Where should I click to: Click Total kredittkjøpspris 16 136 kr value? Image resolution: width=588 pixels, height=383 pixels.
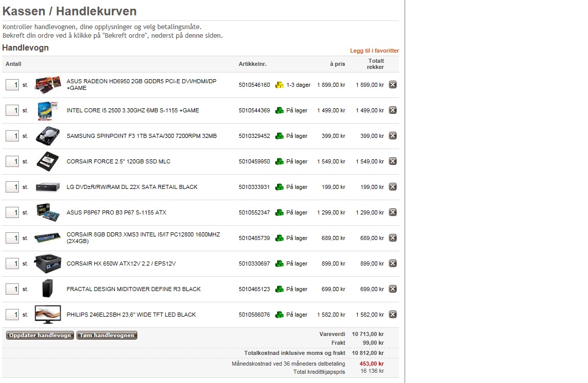pos(372,371)
